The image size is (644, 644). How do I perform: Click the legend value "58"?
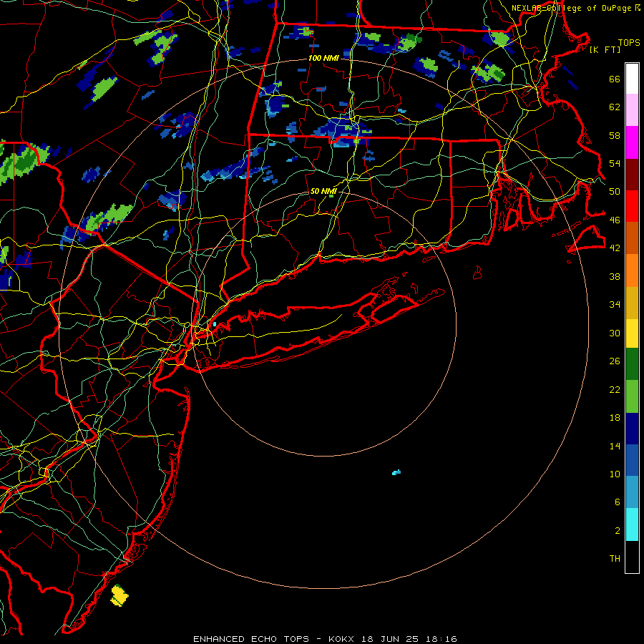(x=615, y=135)
